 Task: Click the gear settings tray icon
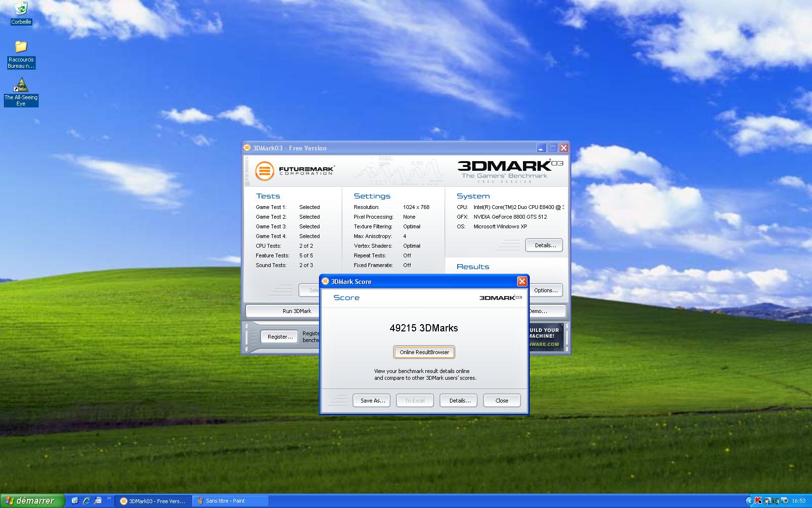coord(785,501)
